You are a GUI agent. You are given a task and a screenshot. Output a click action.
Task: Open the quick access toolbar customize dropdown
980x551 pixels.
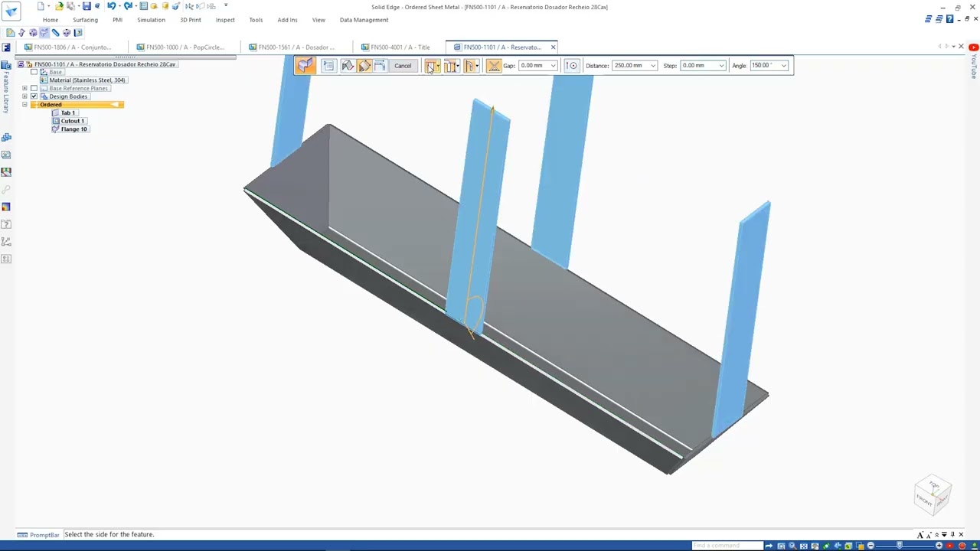(226, 6)
